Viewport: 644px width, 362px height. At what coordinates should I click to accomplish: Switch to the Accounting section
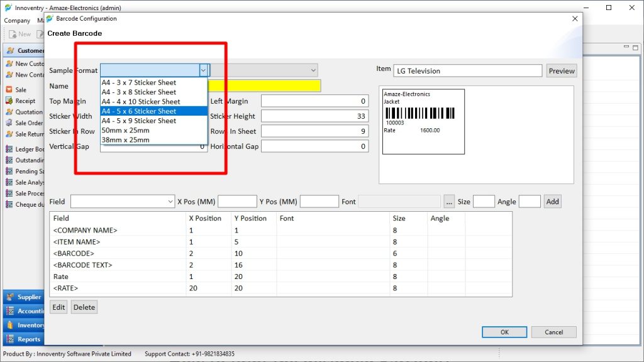tap(24, 311)
